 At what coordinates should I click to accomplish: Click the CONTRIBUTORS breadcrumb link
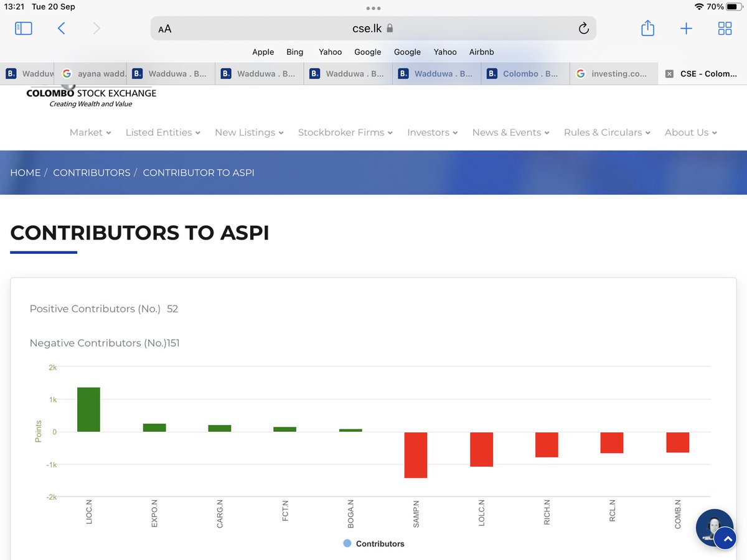[92, 172]
